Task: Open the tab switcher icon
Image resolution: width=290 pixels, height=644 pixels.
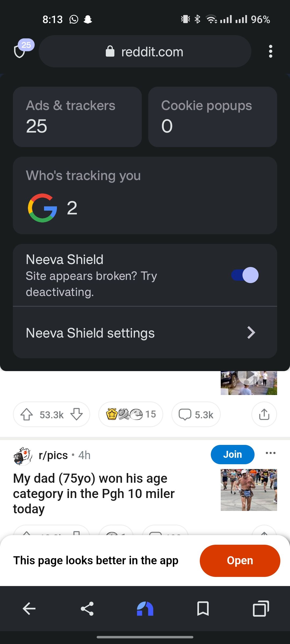Action: click(261, 608)
